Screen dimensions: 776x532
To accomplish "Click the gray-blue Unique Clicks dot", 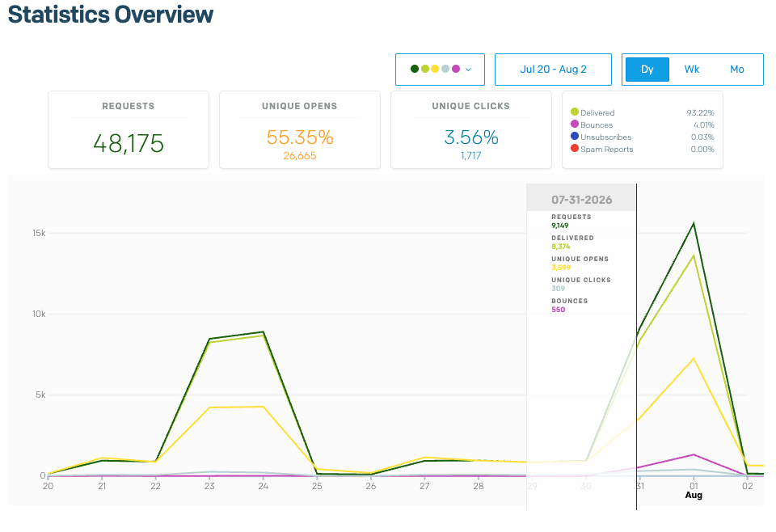I will [x=445, y=69].
